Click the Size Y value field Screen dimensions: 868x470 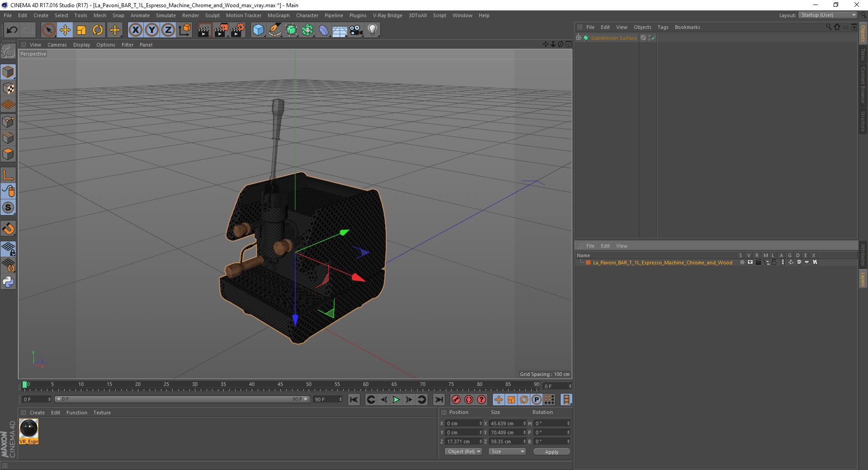tap(507, 432)
